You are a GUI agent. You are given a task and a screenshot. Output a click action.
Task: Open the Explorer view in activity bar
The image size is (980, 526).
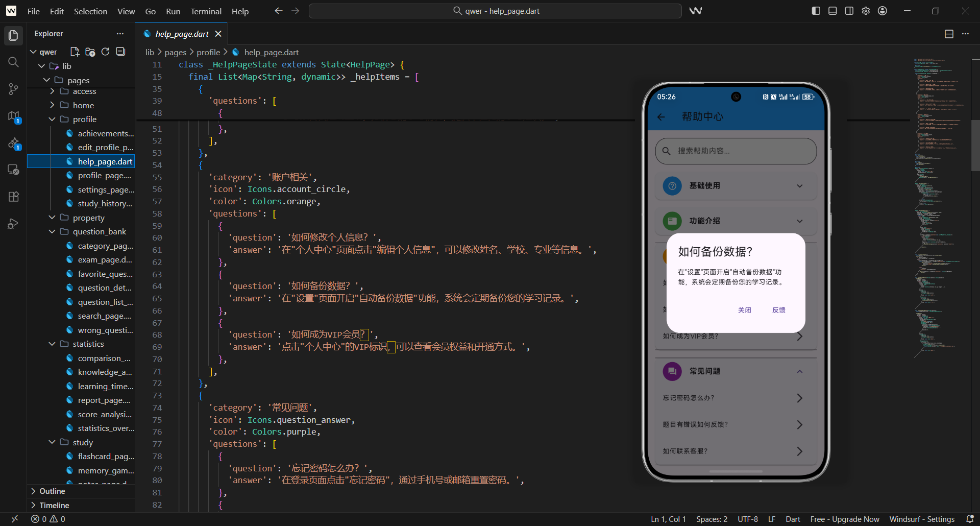click(x=13, y=35)
